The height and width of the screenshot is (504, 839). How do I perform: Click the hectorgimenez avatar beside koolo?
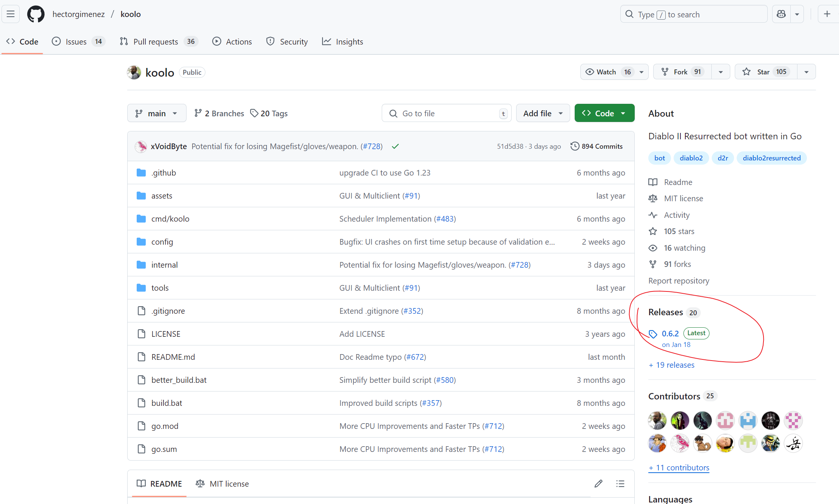coord(134,72)
